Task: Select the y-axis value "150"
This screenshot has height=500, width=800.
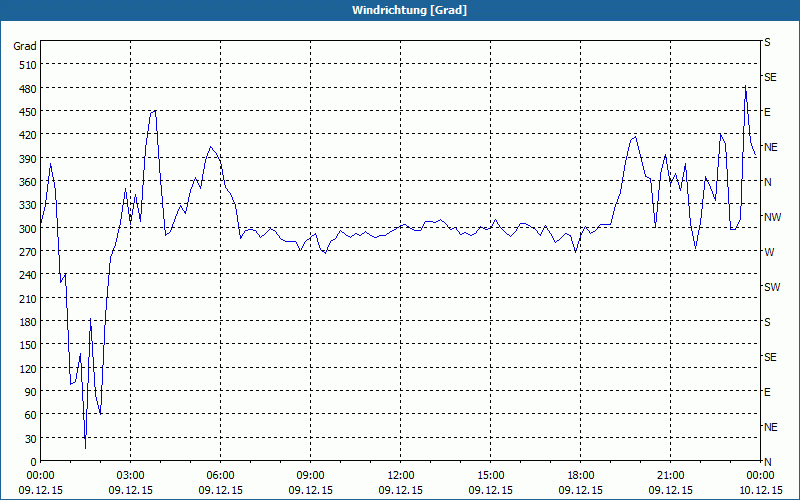Action: tap(28, 345)
